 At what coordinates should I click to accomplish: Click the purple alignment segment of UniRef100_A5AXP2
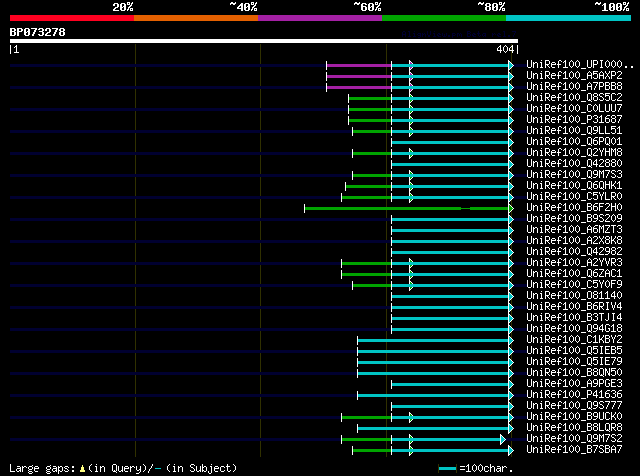[359, 76]
